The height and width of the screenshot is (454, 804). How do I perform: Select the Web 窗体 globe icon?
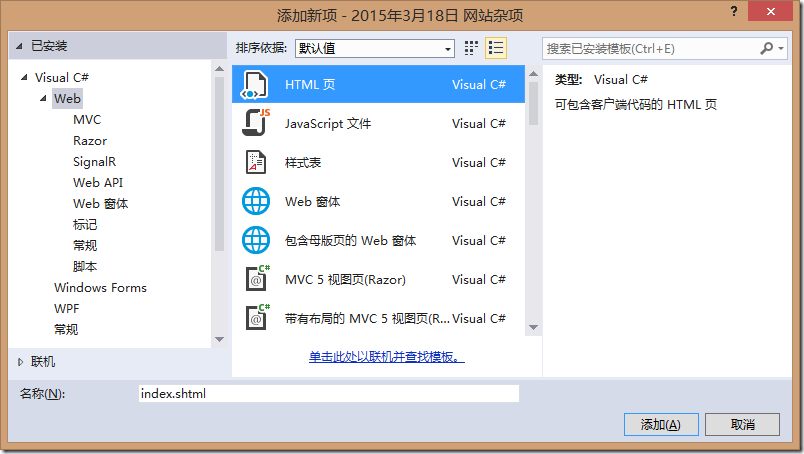pyautogui.click(x=256, y=201)
